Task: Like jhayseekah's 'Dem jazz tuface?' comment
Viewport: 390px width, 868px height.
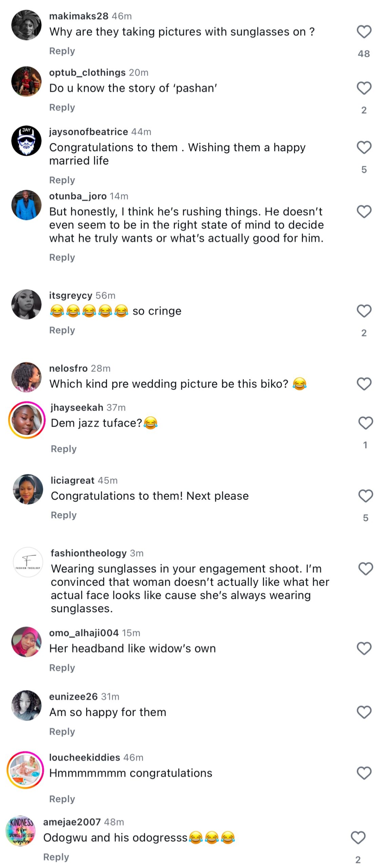Action: (x=365, y=423)
